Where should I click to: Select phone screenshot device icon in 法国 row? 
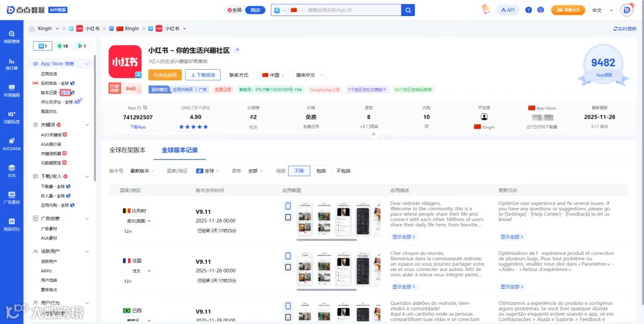[288, 256]
